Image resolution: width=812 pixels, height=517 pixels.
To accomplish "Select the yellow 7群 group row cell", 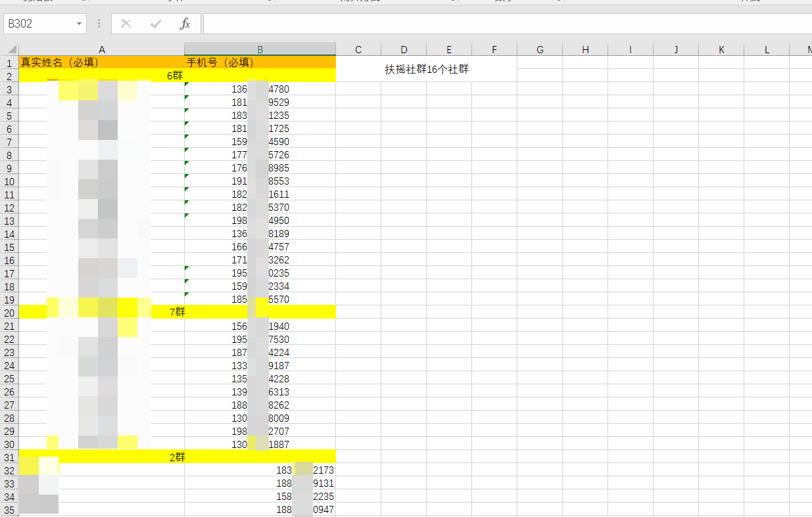I will pyautogui.click(x=178, y=312).
